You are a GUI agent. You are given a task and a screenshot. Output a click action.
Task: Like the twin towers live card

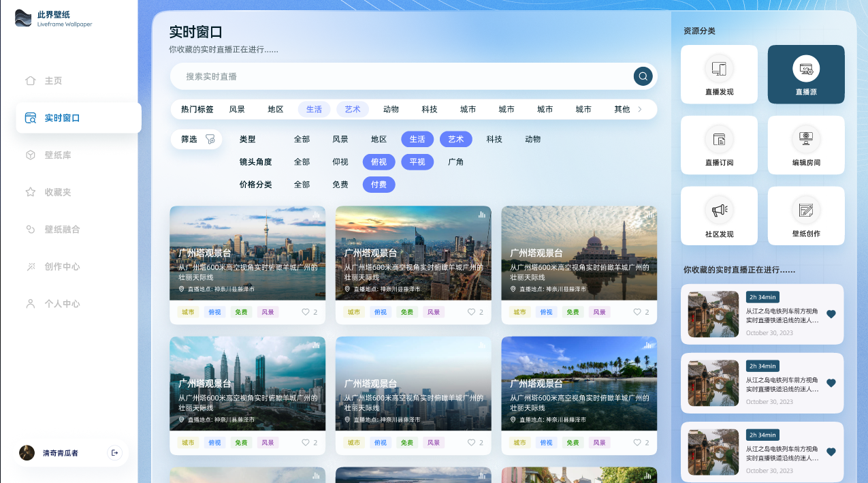click(x=306, y=443)
